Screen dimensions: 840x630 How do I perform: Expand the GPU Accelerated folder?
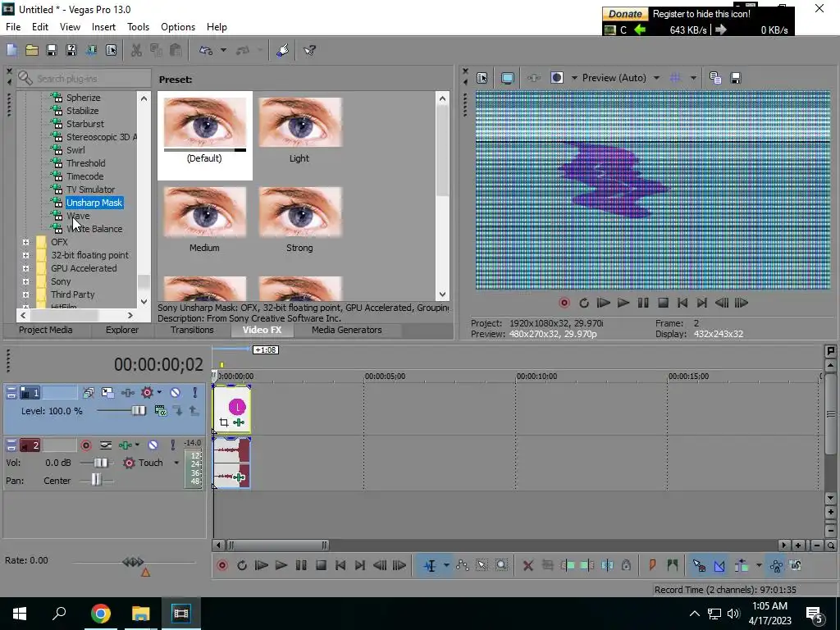pos(25,268)
